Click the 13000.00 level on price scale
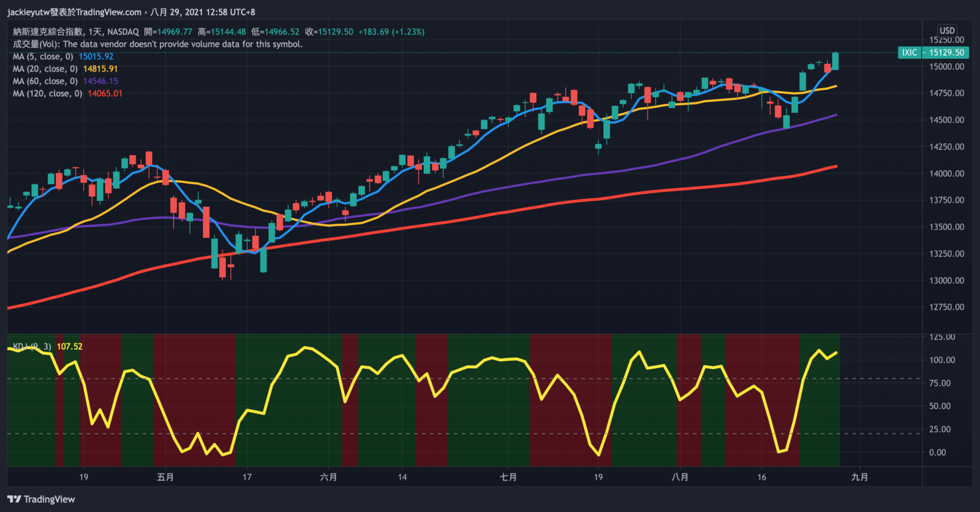980x512 pixels. tap(946, 280)
